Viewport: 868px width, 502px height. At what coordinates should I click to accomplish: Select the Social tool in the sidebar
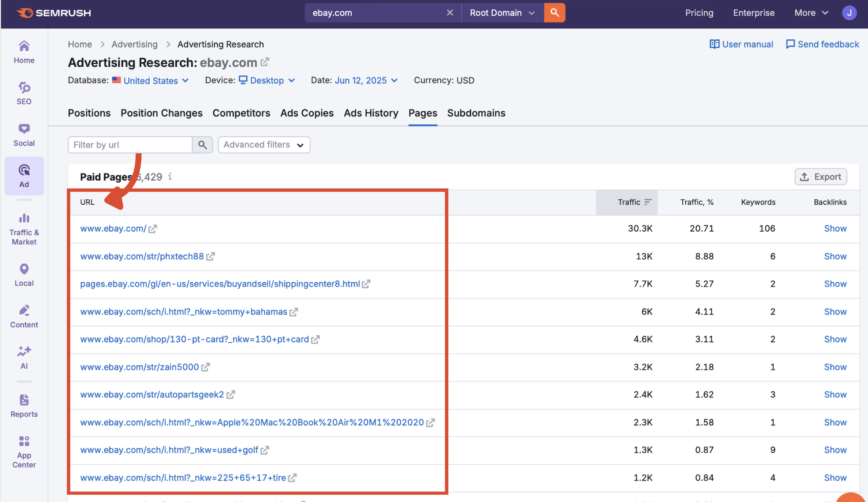pos(24,134)
